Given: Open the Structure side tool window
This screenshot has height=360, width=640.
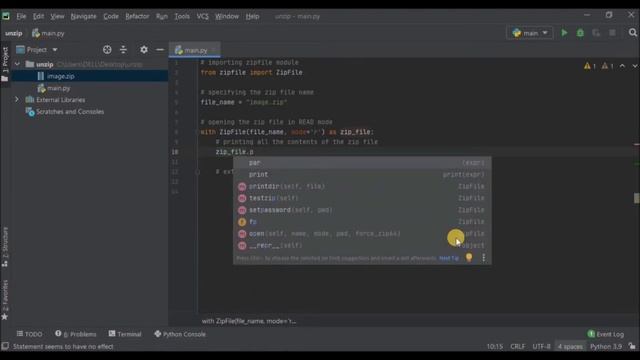Looking at the screenshot, I should [5, 247].
